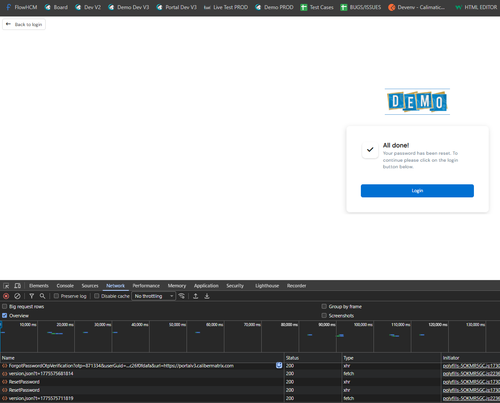The width and height of the screenshot is (500, 403).
Task: Open the Recorder tab
Action: 296,286
